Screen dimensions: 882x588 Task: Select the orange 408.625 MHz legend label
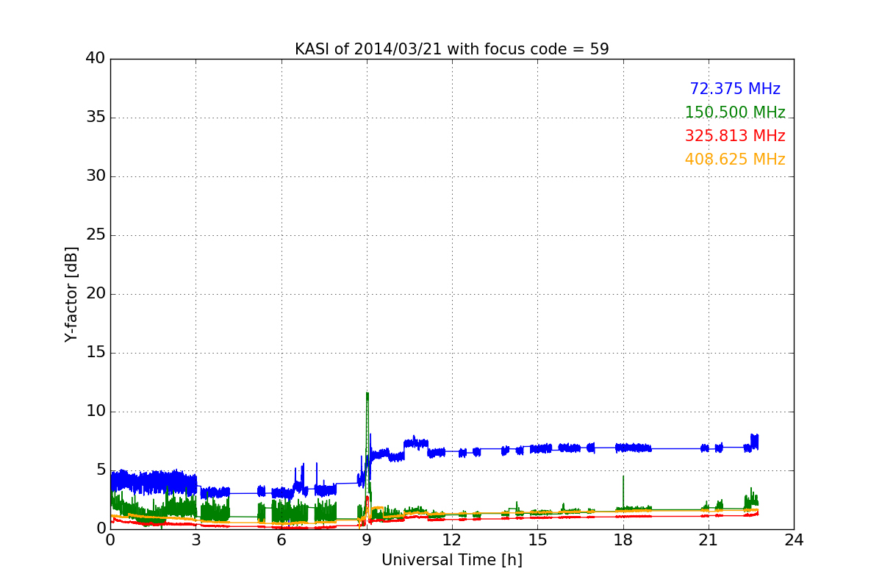tap(735, 159)
